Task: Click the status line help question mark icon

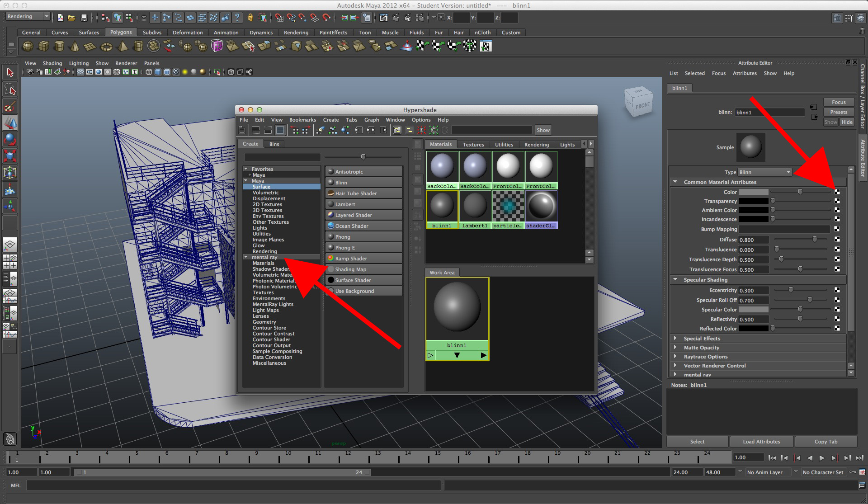Action: tap(237, 18)
